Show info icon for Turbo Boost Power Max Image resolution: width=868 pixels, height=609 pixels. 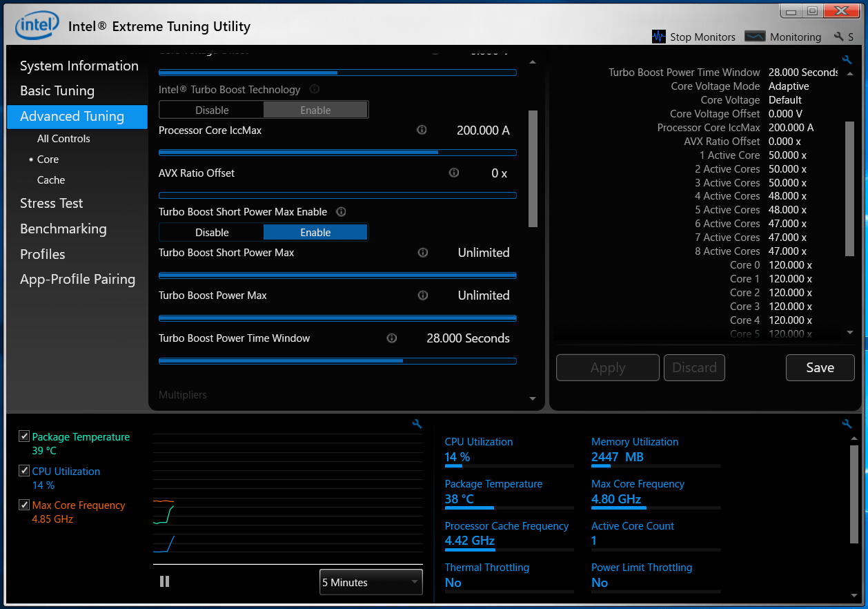point(423,296)
